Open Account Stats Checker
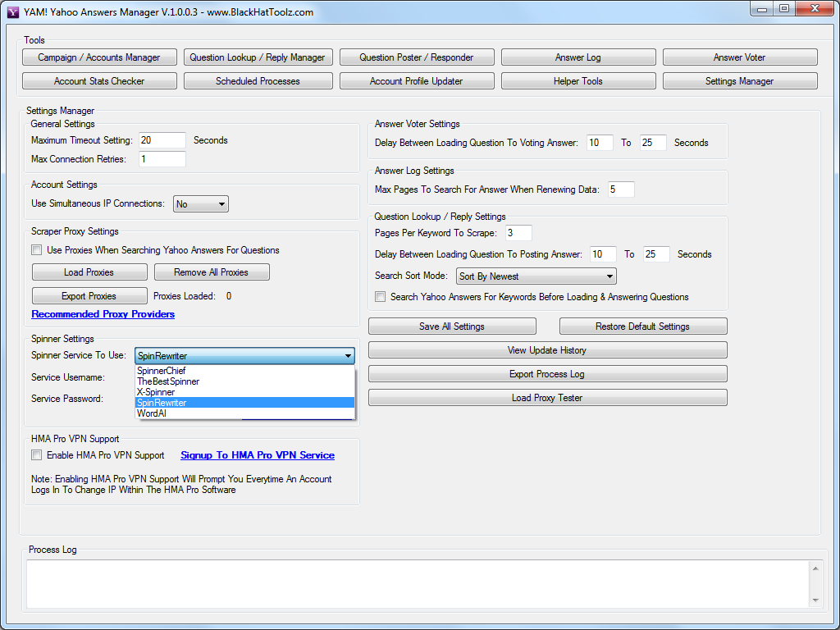Screen dimensions: 840x630 point(99,81)
